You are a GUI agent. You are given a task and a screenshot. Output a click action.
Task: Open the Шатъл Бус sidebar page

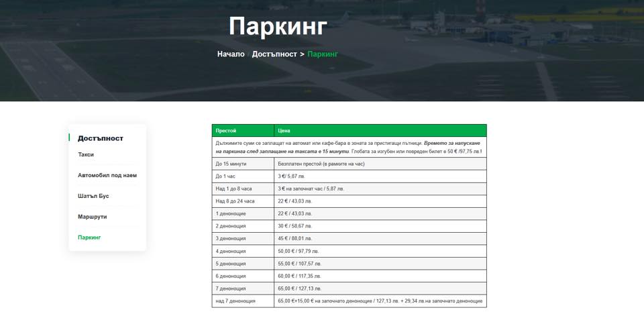pos(93,196)
